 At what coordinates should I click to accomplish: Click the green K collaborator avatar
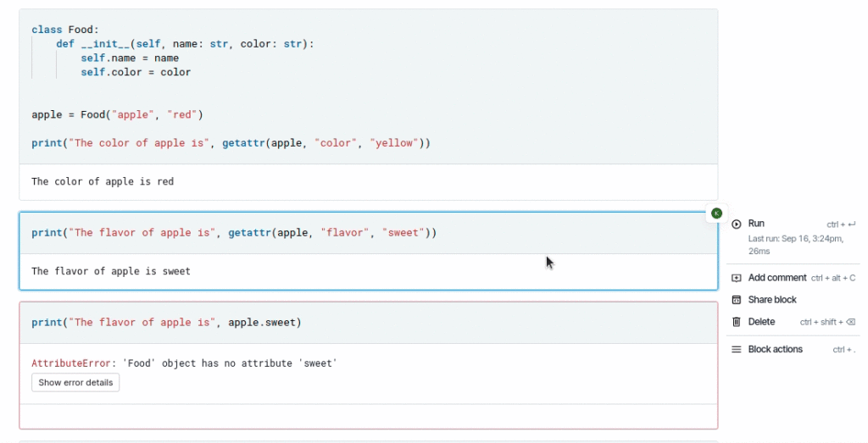(717, 213)
